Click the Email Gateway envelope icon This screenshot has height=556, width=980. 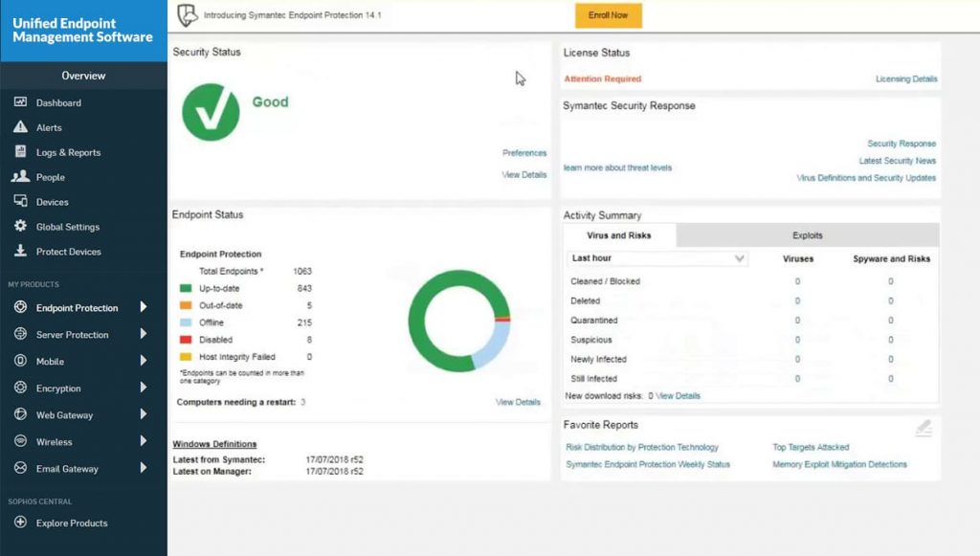(x=21, y=468)
